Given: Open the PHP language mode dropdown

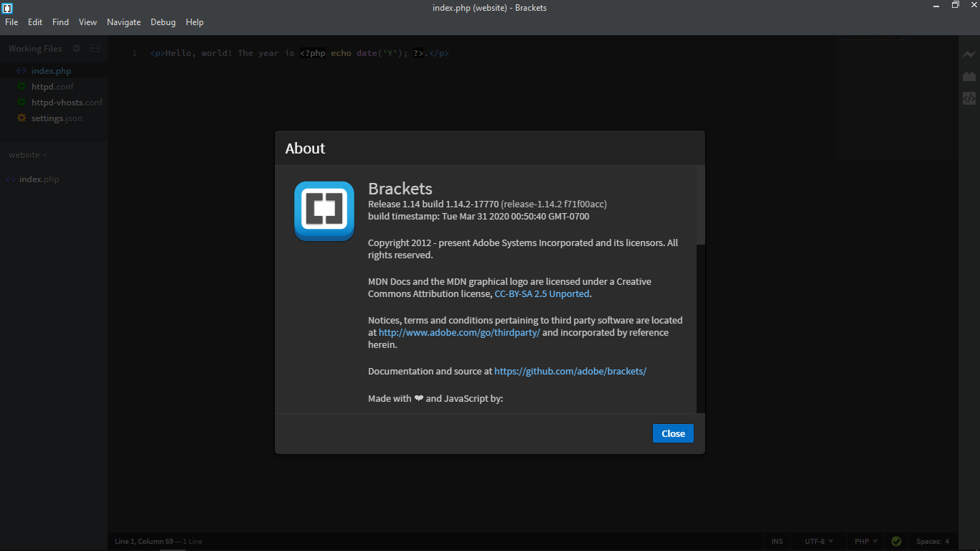Looking at the screenshot, I should [x=866, y=542].
